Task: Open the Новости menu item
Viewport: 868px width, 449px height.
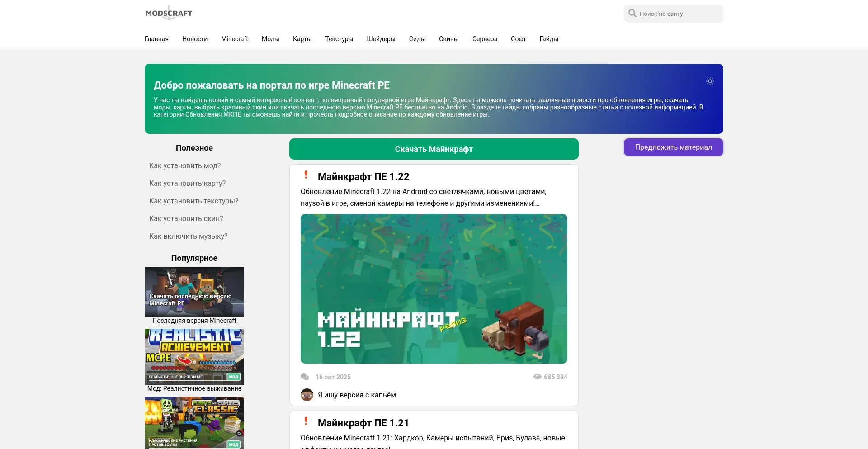Action: tap(195, 39)
